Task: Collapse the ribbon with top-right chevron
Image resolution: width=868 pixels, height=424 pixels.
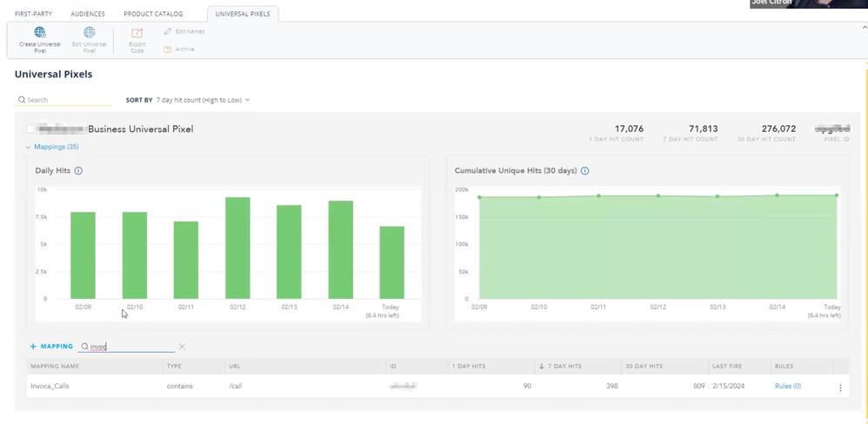Action: 865,27
